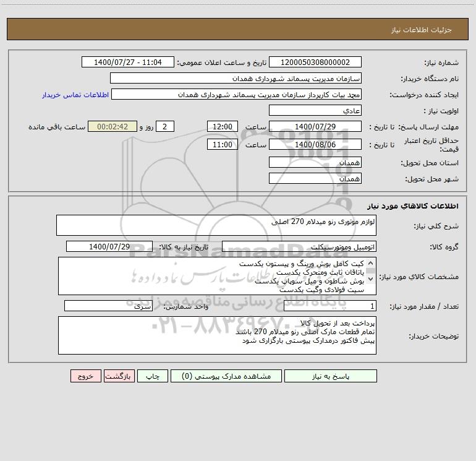The height and width of the screenshot is (461, 476).
Task: Select line سیت فولادی وگیت یکدست
Action: 322,290
